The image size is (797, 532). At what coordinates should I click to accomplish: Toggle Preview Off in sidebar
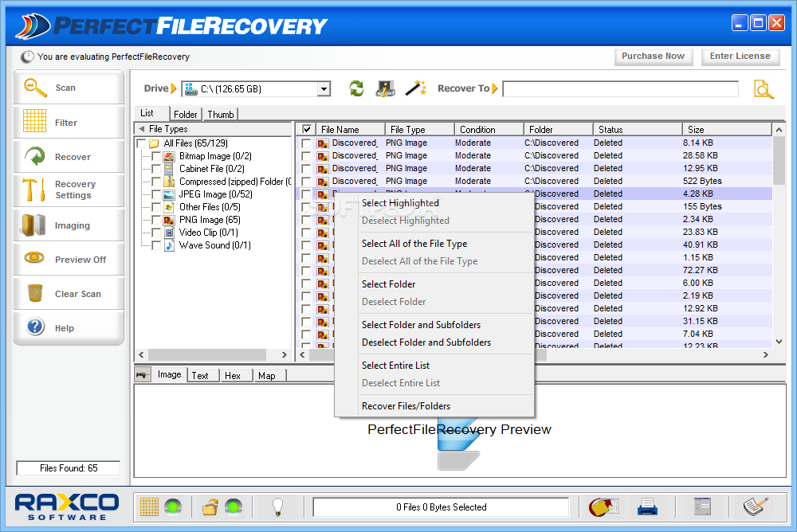tap(69, 259)
